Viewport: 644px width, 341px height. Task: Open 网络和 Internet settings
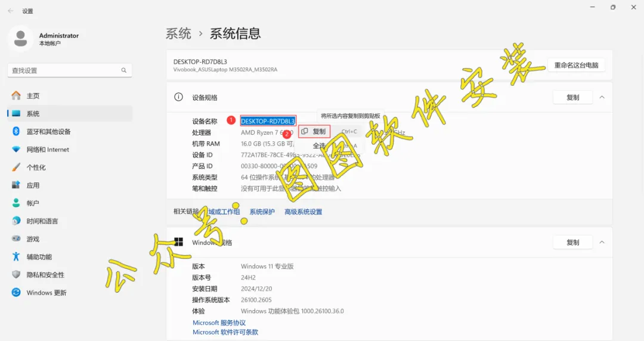coord(70,150)
